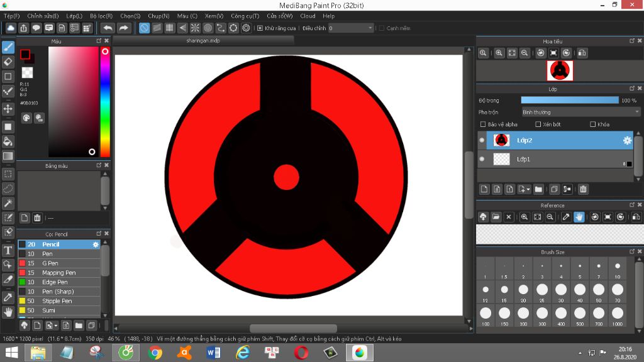Toggle Khử răng cưa checkbox
644x362 pixels.
(x=260, y=28)
